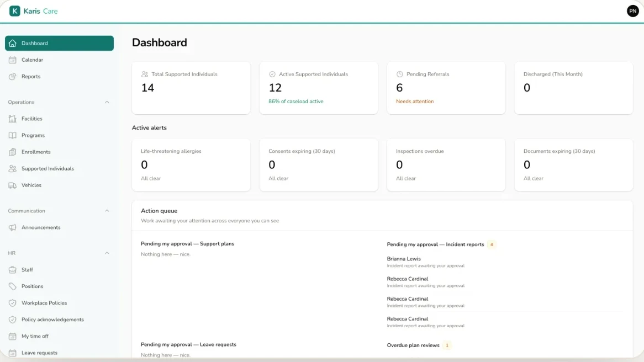The height and width of the screenshot is (362, 644).
Task: Open Announcements page
Action: pyautogui.click(x=59, y=227)
